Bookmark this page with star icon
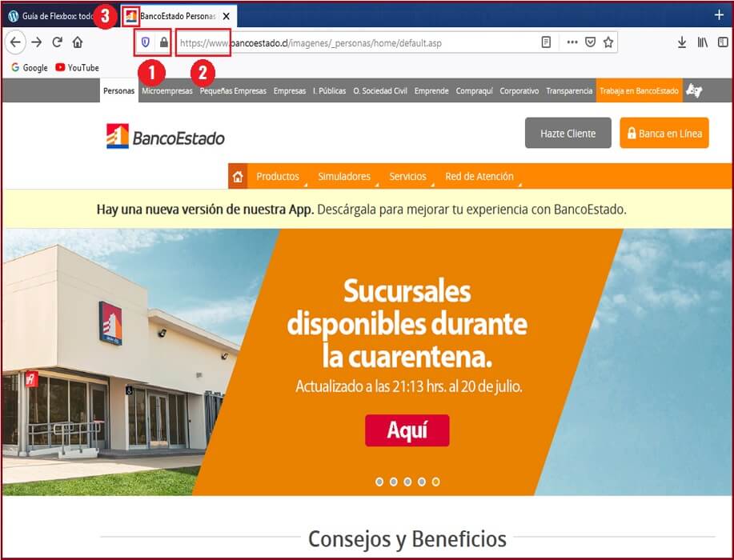Viewport: 734px width, 560px height. click(608, 42)
